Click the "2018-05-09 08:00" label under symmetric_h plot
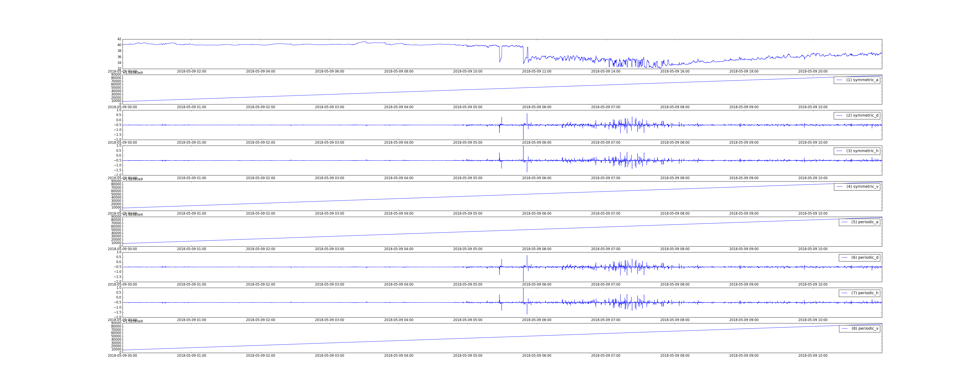Viewport: 980px width, 392px height. tap(674, 178)
